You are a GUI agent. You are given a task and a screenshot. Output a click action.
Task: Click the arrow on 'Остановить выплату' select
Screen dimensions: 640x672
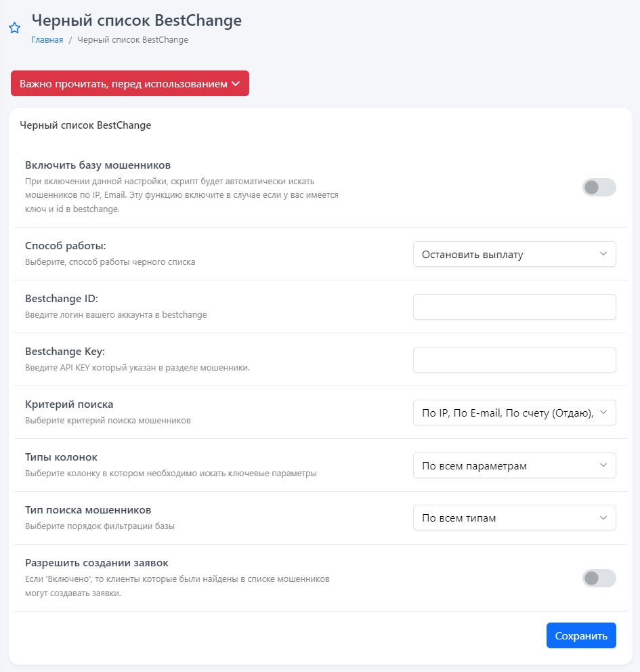(x=603, y=254)
